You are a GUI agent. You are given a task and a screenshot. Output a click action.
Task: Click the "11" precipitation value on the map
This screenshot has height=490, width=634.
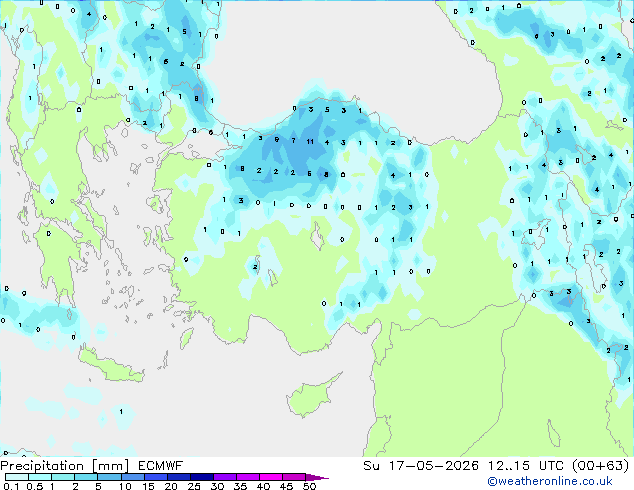coord(310,142)
